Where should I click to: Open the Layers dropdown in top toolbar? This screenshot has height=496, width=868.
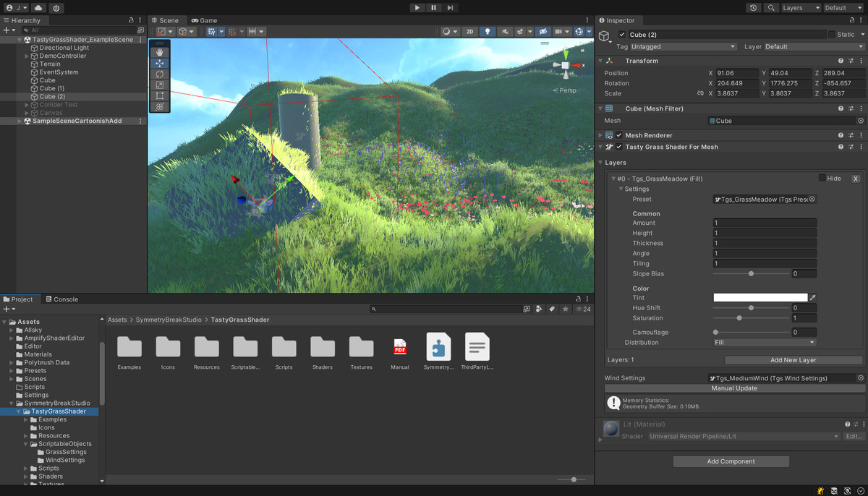point(801,8)
